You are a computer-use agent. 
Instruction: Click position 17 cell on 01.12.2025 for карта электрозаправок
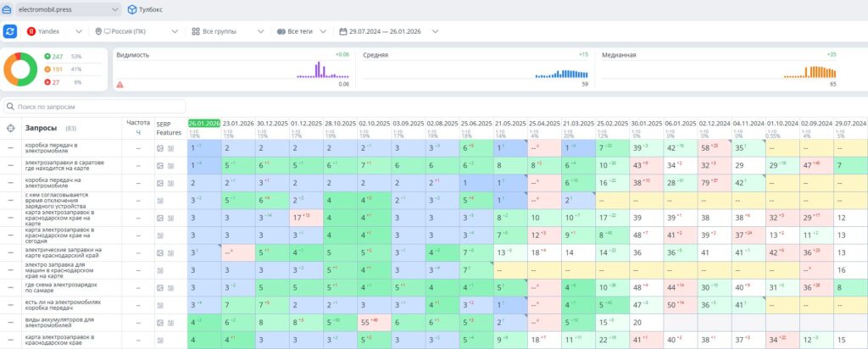click(306, 218)
